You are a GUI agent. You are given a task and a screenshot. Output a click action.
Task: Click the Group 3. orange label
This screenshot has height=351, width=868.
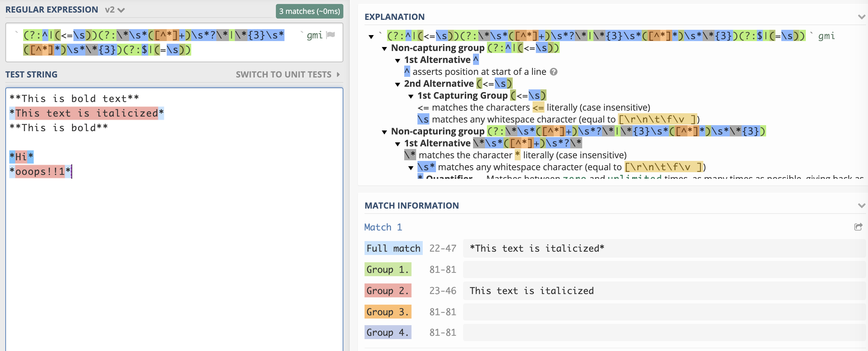coord(387,312)
